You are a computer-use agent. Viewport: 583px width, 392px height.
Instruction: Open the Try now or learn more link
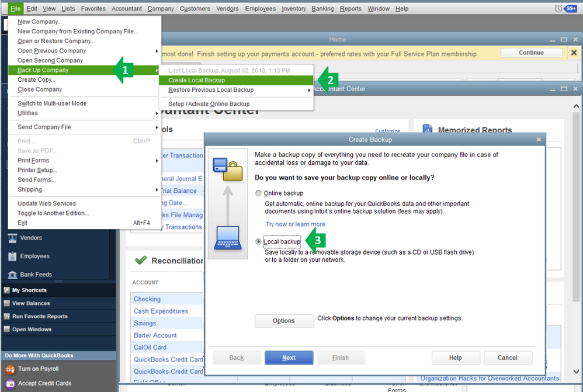(x=295, y=224)
